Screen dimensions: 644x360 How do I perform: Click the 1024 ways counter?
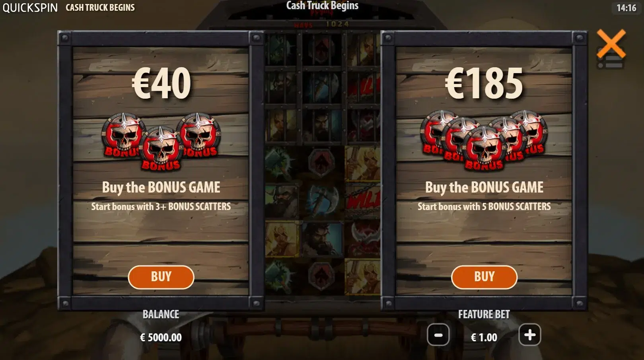pos(337,24)
